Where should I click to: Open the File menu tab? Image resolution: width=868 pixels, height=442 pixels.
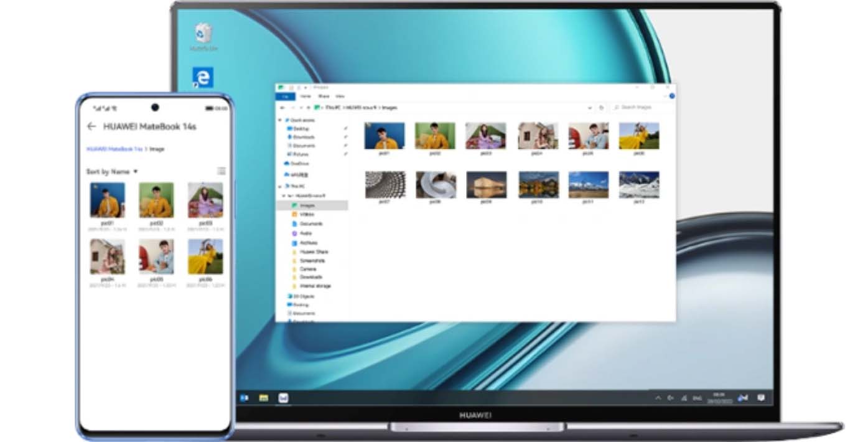(x=285, y=96)
